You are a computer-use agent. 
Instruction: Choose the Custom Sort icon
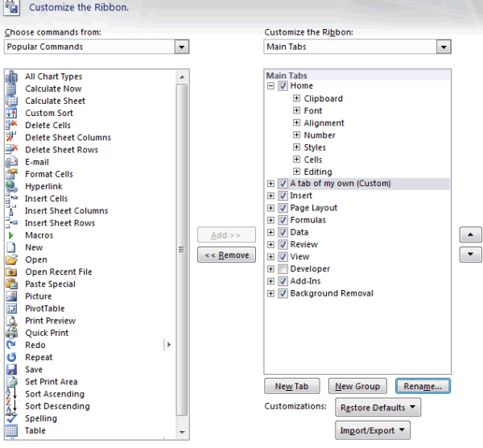pos(11,113)
